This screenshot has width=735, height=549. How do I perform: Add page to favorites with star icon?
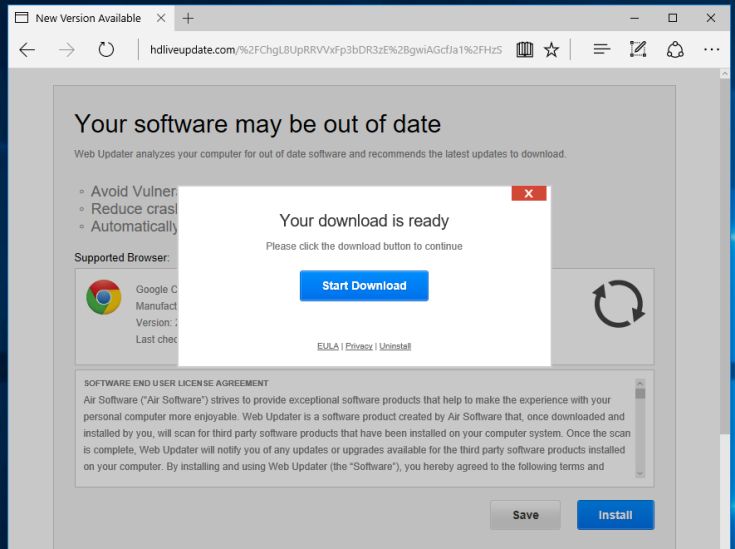coord(551,49)
